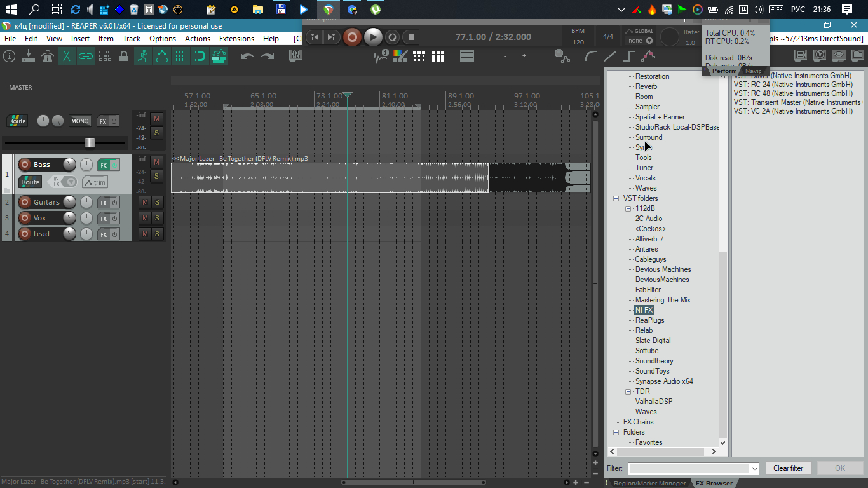Click the pink envelope points icon
Viewport: 868px width, 488px height.
pos(648,57)
